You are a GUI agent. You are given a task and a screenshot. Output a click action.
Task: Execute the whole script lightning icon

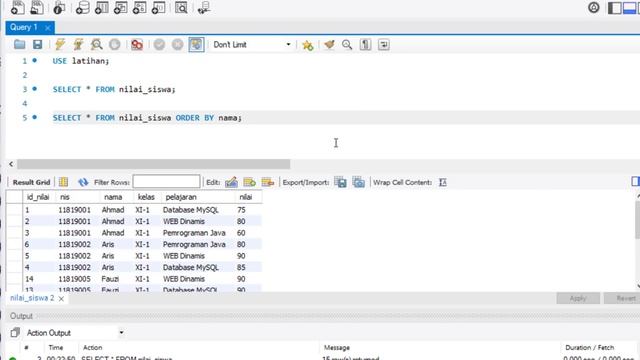(x=60, y=44)
